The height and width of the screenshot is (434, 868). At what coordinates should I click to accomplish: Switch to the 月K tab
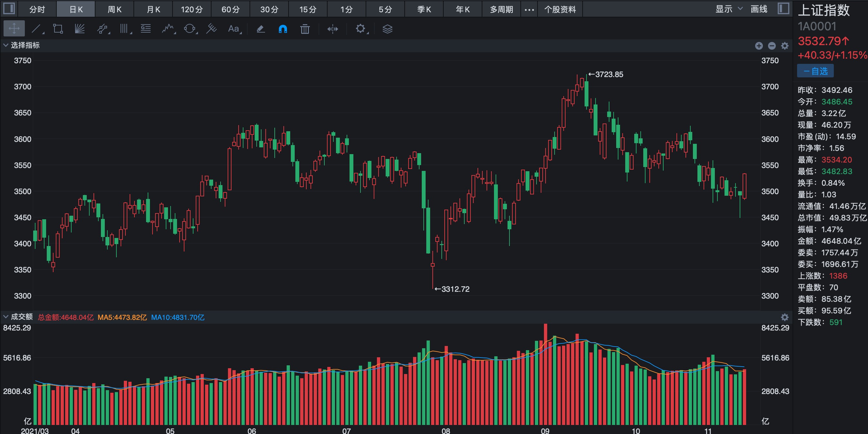click(x=153, y=9)
